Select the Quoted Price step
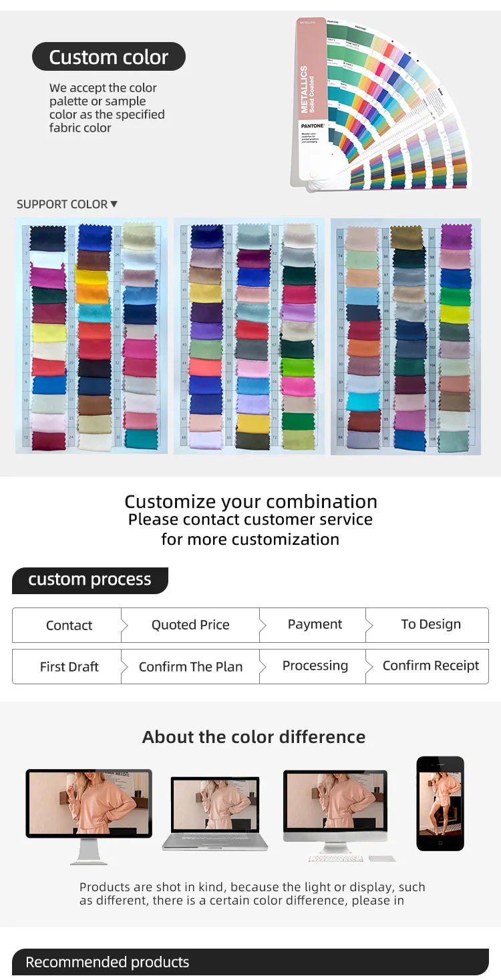 tap(190, 626)
